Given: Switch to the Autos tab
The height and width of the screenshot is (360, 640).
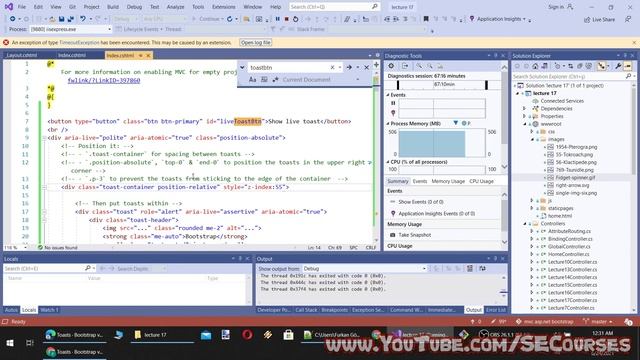Looking at the screenshot, I should click(11, 310).
